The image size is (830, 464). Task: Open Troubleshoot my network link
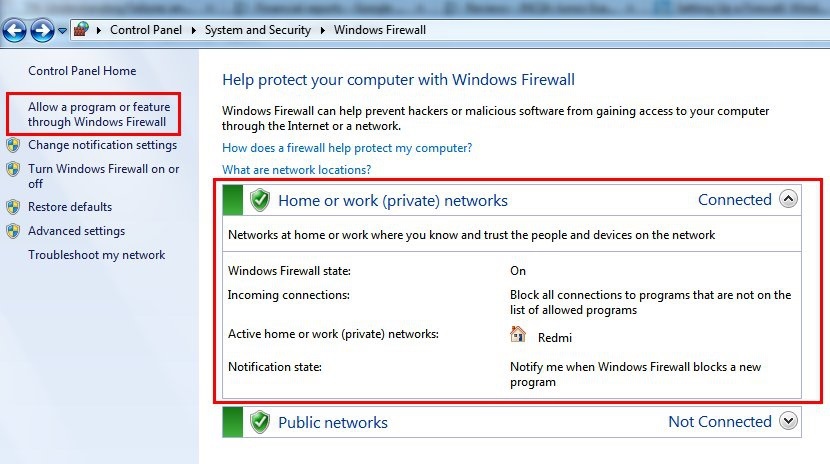pyautogui.click(x=96, y=255)
